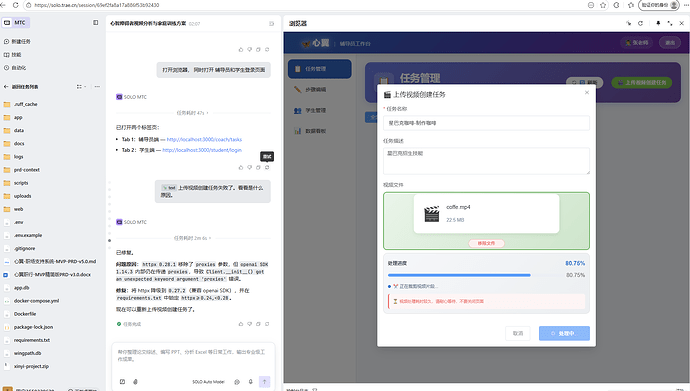Viewport: 690px width, 391px height.
Task: Open the .env.example file
Action: coord(28,235)
